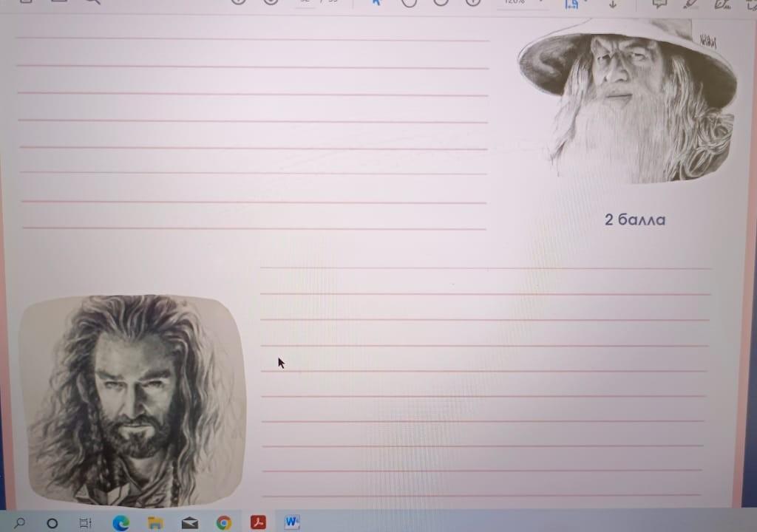
Task: Open Task View on the taskbar
Action: point(86,522)
